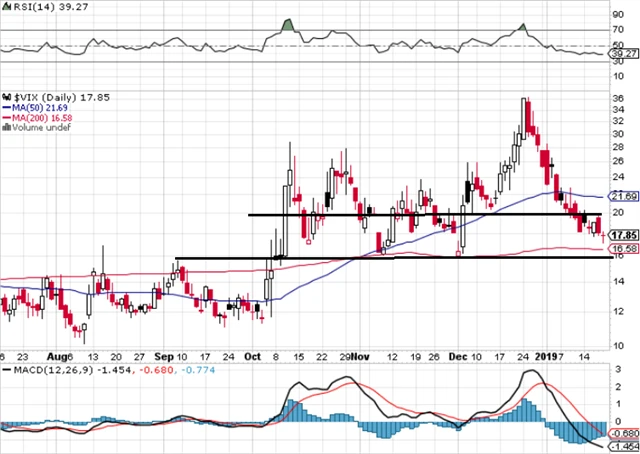Click the MACD(12,26,9) indicator label
Image resolution: width=640 pixels, height=454 pixels.
pyautogui.click(x=40, y=371)
